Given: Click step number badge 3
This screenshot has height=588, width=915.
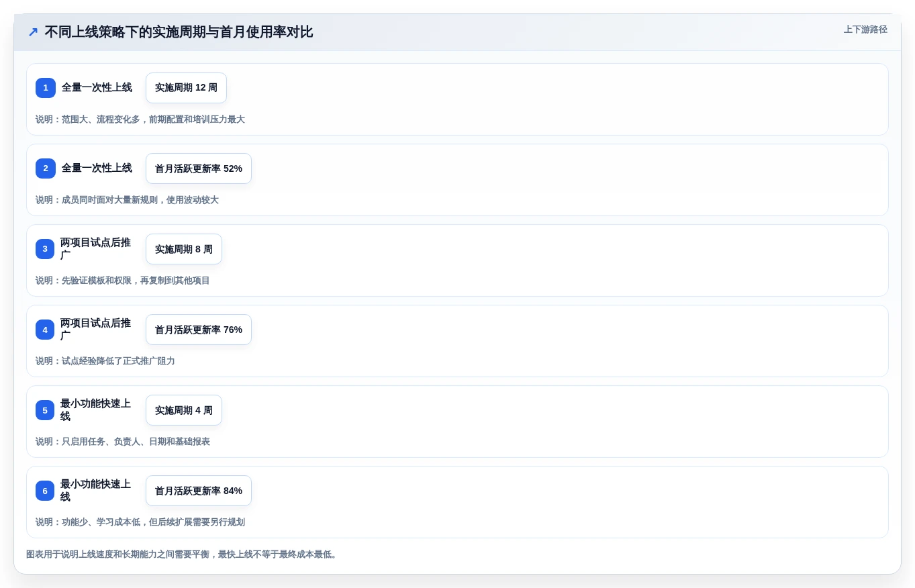Looking at the screenshot, I should click(x=45, y=249).
